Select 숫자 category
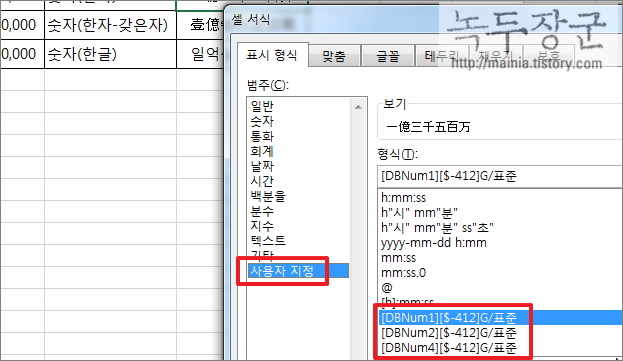This screenshot has width=623, height=361. tap(262, 121)
